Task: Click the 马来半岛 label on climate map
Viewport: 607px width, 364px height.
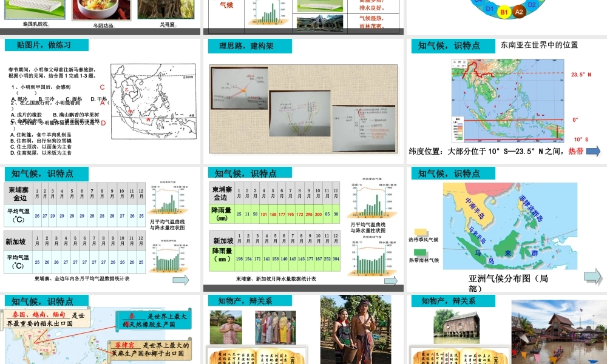Action: pyautogui.click(x=477, y=235)
